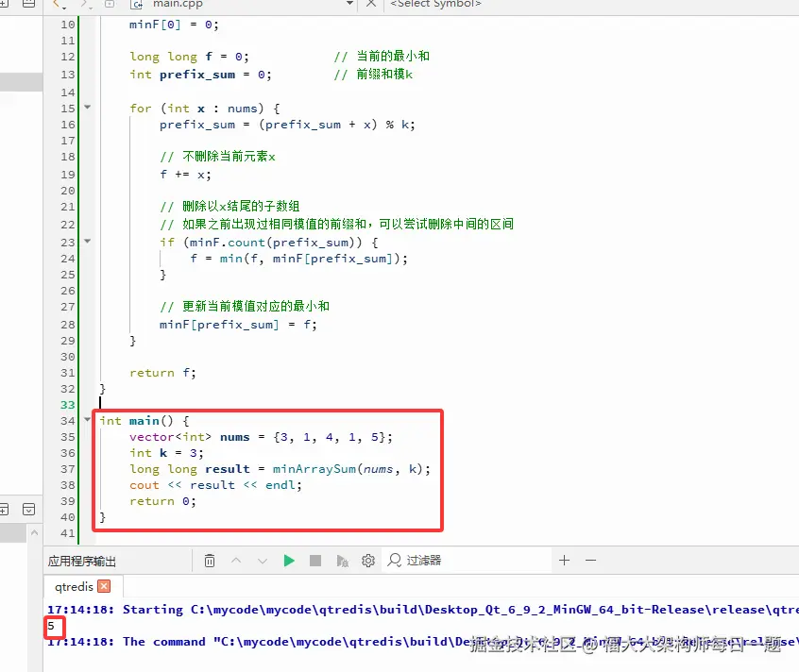Zoom out output with minus icon

point(590,561)
